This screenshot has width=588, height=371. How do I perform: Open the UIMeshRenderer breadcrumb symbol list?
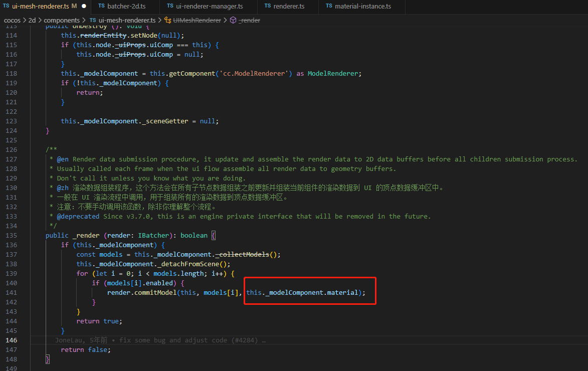[197, 20]
